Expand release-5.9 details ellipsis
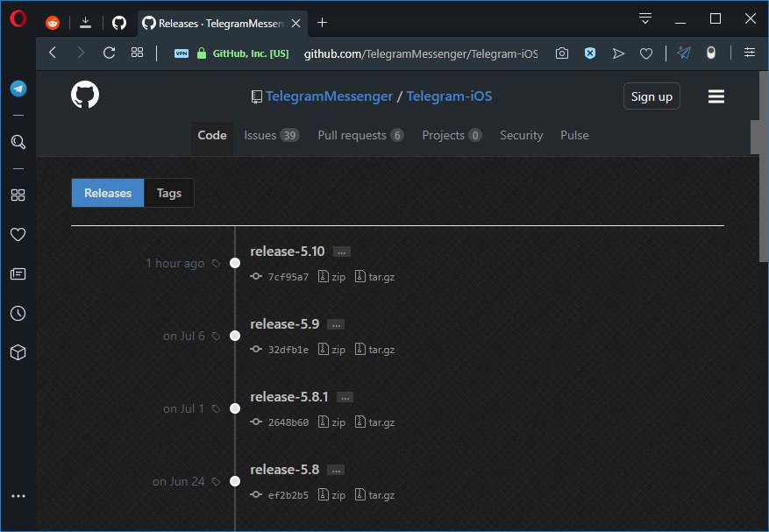The image size is (769, 532). tap(336, 324)
